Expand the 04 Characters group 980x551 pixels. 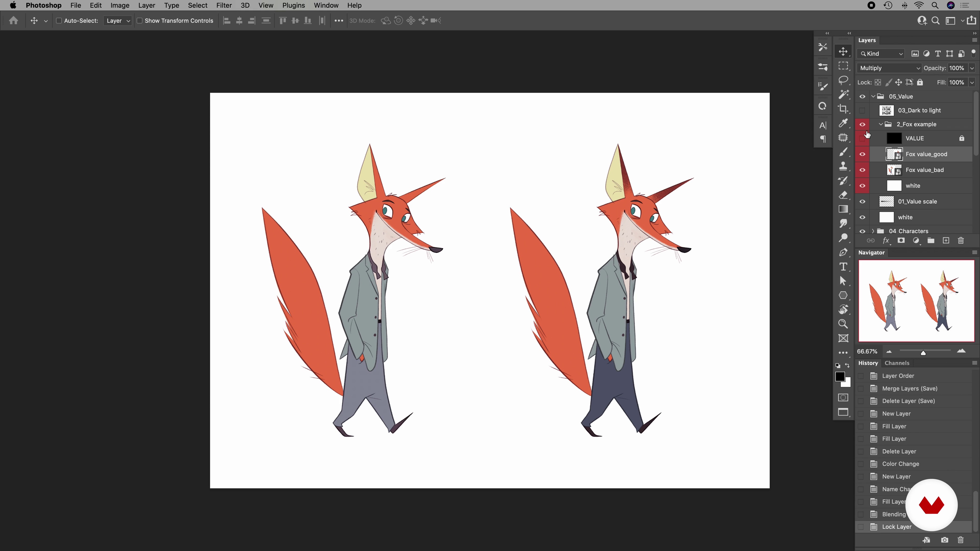873,231
